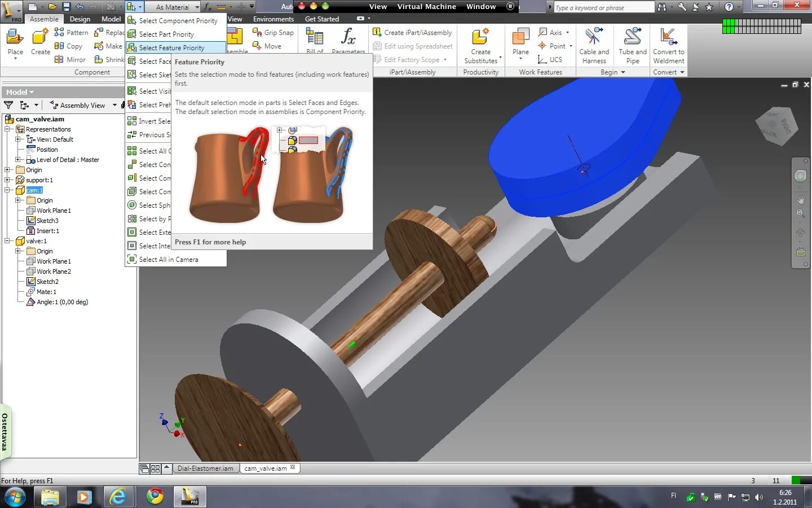This screenshot has height=508, width=812.
Task: Switch to the Environments ribbon tab
Action: click(x=273, y=19)
